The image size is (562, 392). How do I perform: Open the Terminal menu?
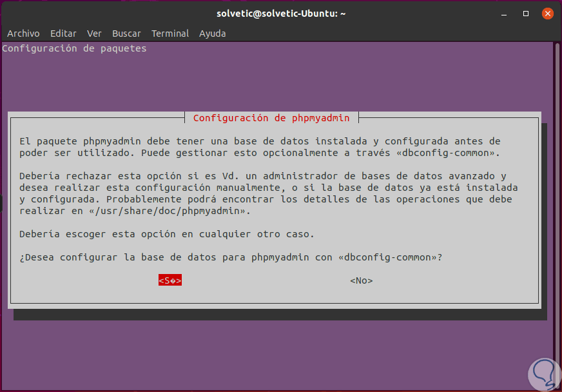click(170, 34)
